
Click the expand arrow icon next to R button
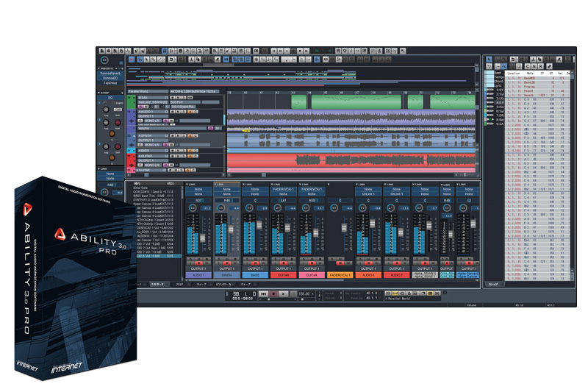pyautogui.click(x=549, y=66)
